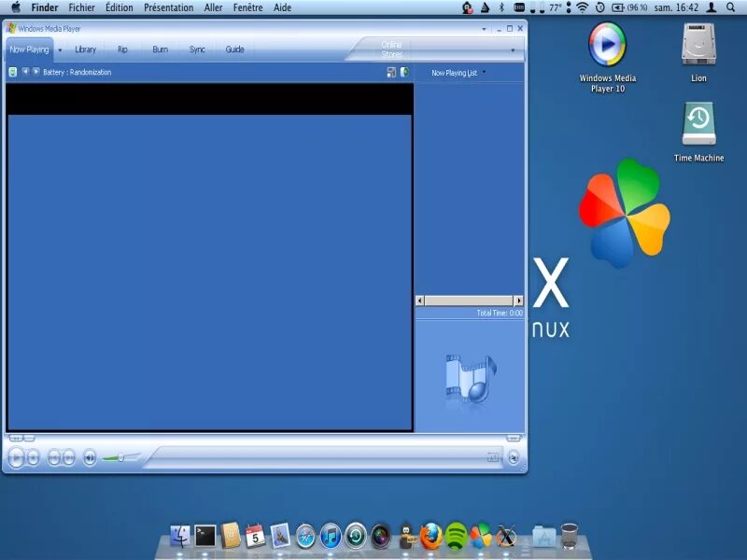Switch to the Rip tab
Viewport: 747px width, 560px height.
click(x=122, y=49)
